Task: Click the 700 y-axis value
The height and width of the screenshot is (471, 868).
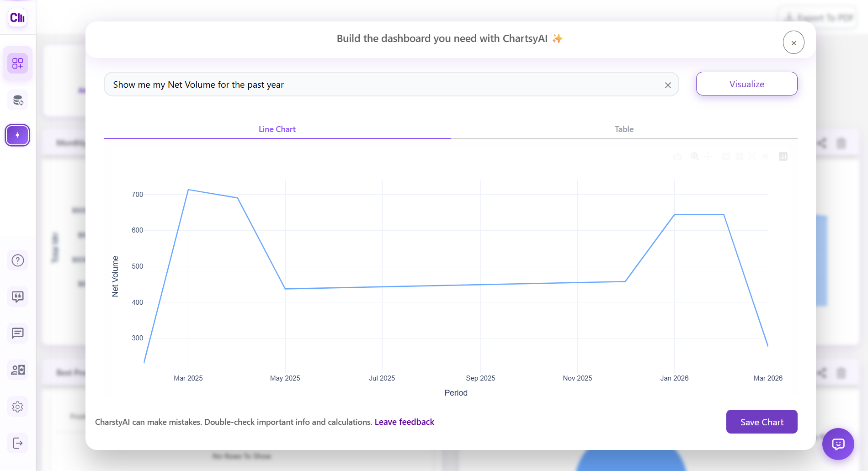Action: point(137,195)
